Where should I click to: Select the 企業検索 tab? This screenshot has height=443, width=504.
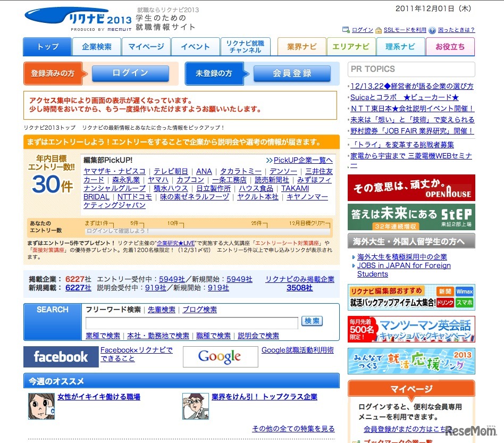96,47
